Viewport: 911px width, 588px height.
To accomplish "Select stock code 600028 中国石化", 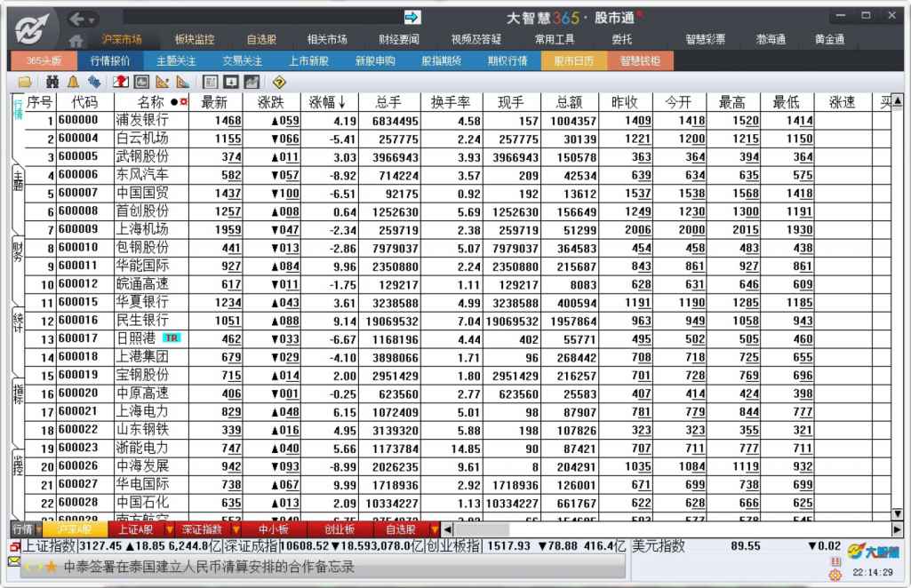I will tap(78, 502).
